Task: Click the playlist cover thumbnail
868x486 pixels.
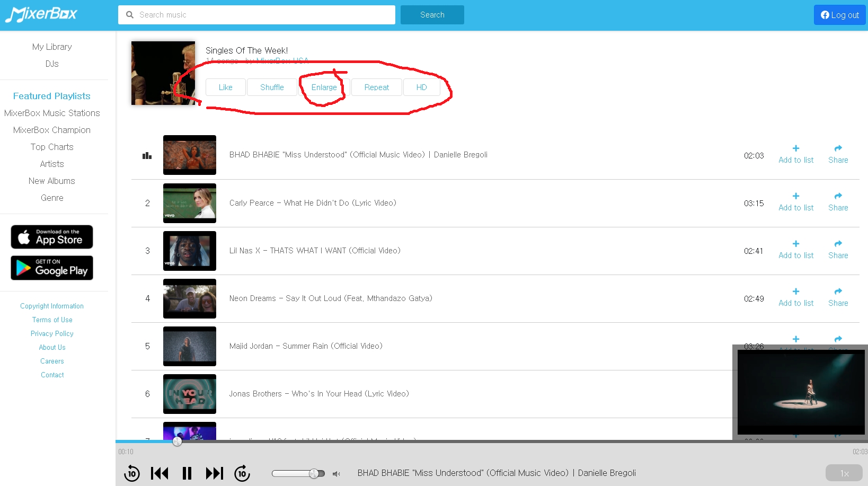Action: pos(163,73)
